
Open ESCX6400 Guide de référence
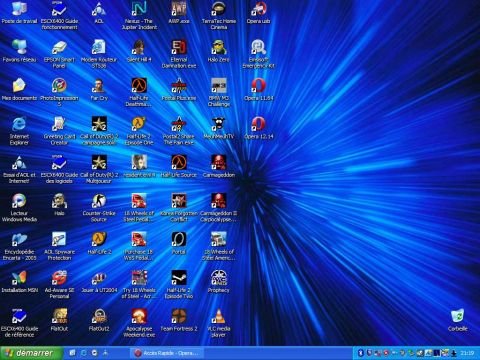pyautogui.click(x=19, y=316)
